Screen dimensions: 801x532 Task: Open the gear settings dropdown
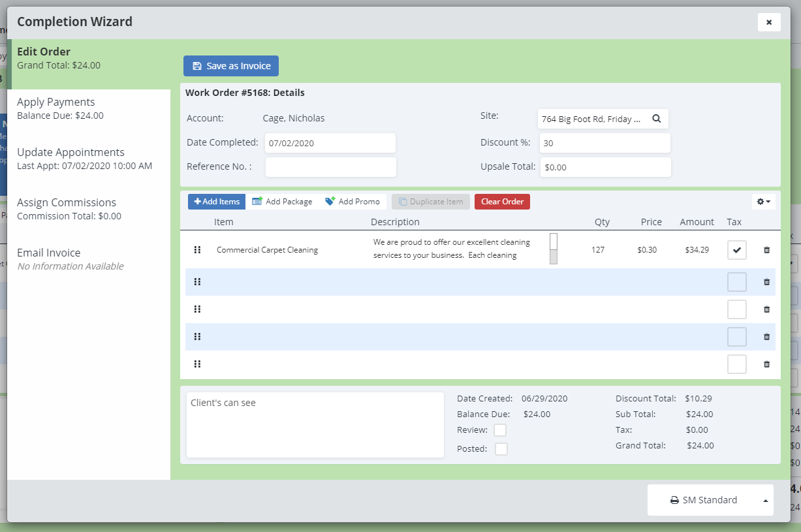[763, 202]
